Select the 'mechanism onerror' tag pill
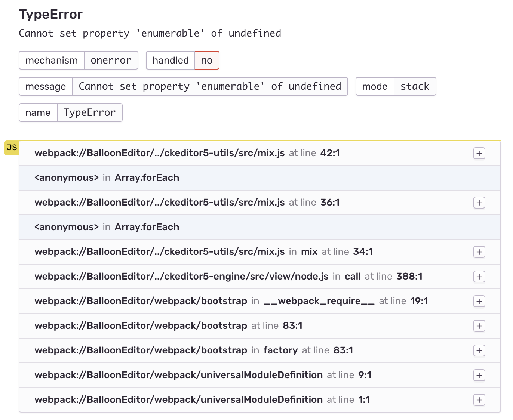Image resolution: width=513 pixels, height=420 pixels. 78,60
